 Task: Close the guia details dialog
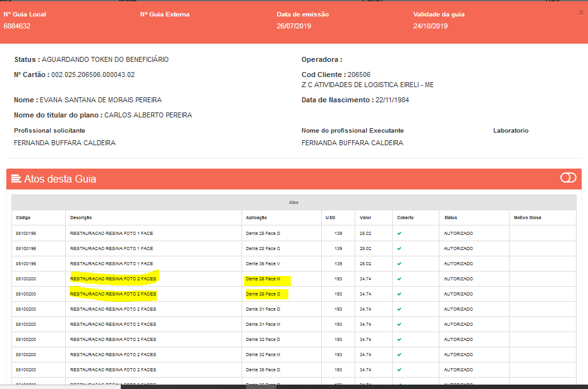[581, 12]
